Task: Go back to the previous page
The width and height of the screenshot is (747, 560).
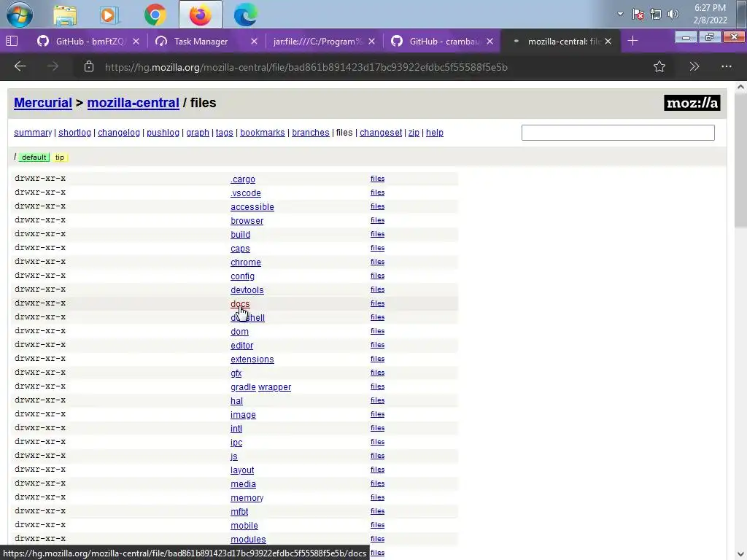Action: pyautogui.click(x=20, y=66)
